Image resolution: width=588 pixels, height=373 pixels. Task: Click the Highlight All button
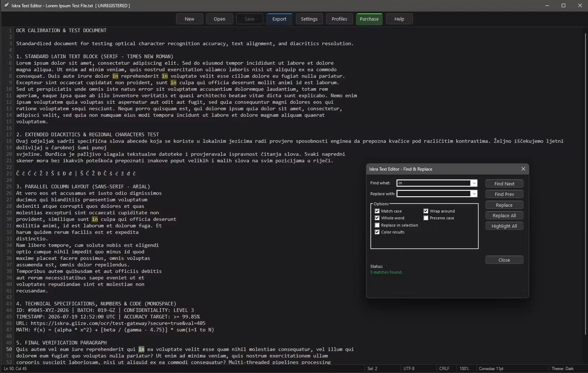coord(504,226)
